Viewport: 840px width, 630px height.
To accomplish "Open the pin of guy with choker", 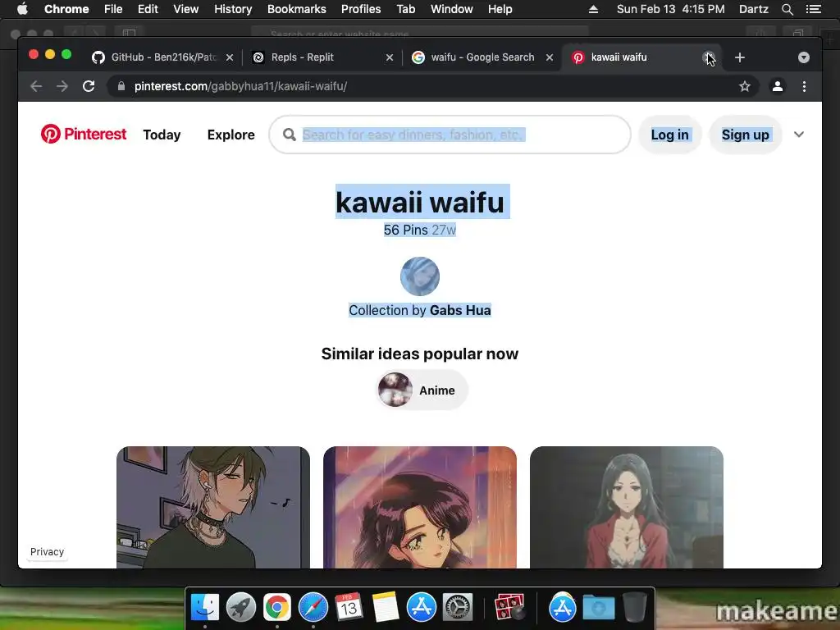I will point(213,507).
